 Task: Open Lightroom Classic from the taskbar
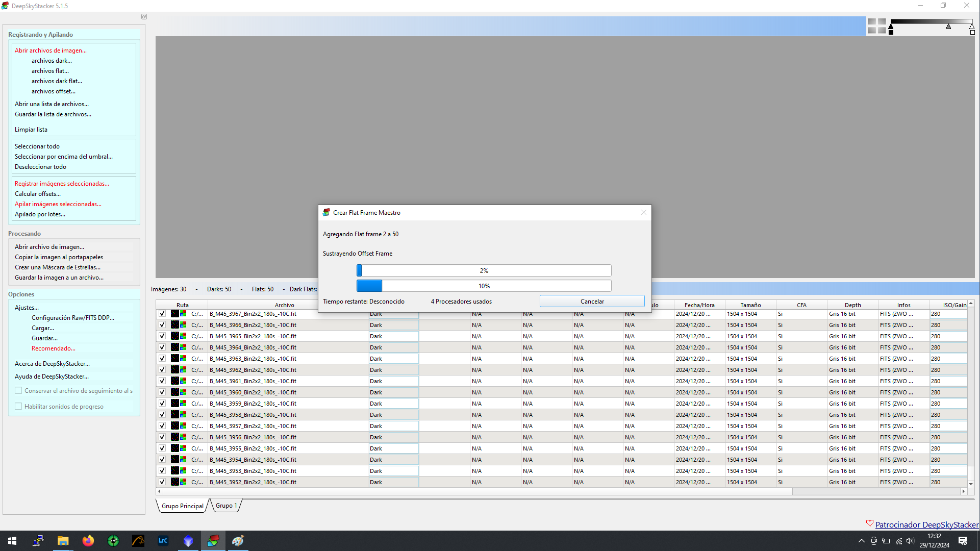pyautogui.click(x=163, y=541)
